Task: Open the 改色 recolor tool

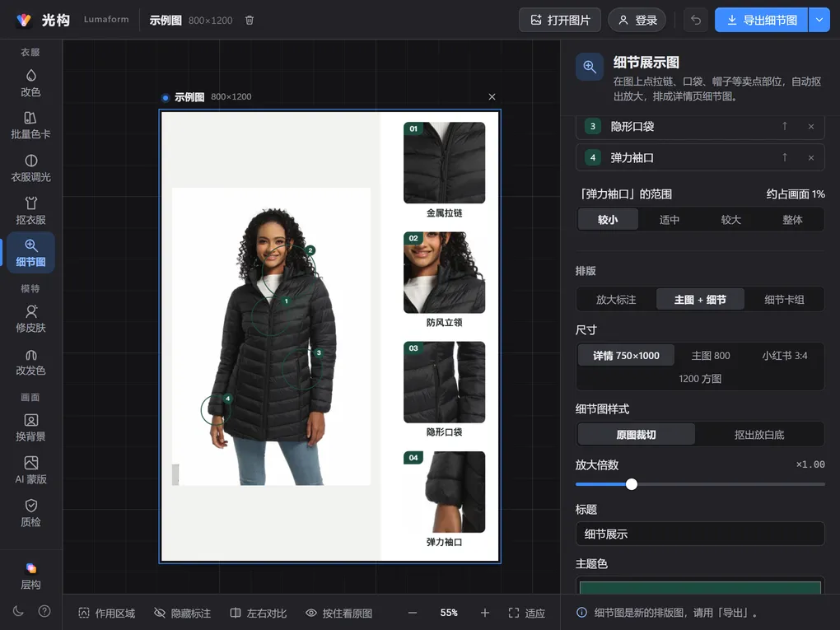Action: (30, 83)
